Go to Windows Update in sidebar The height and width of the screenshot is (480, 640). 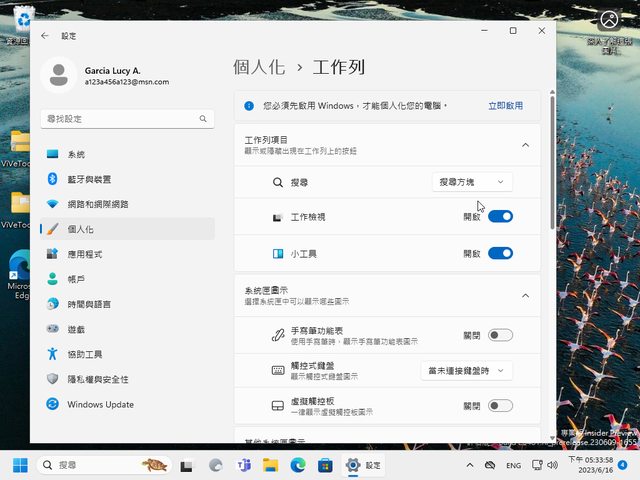(x=100, y=404)
